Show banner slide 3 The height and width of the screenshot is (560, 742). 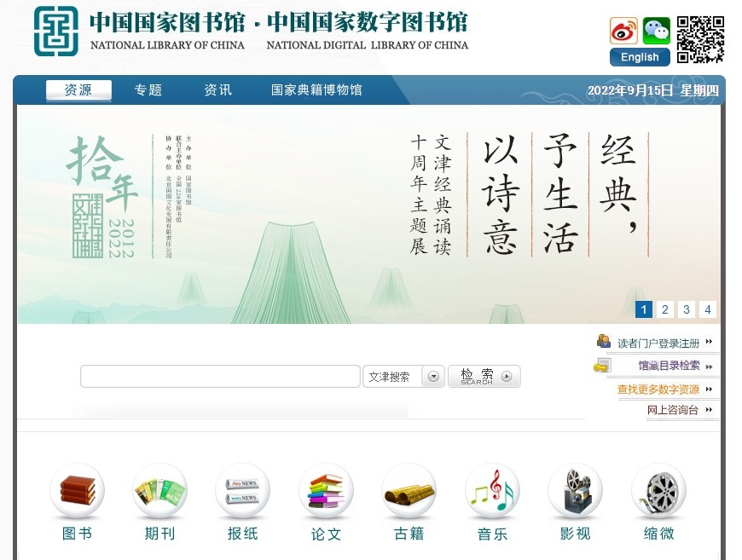687,309
